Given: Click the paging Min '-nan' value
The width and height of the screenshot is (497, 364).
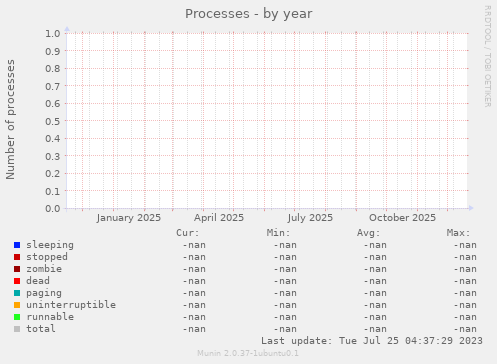Looking at the screenshot, I should (285, 293).
